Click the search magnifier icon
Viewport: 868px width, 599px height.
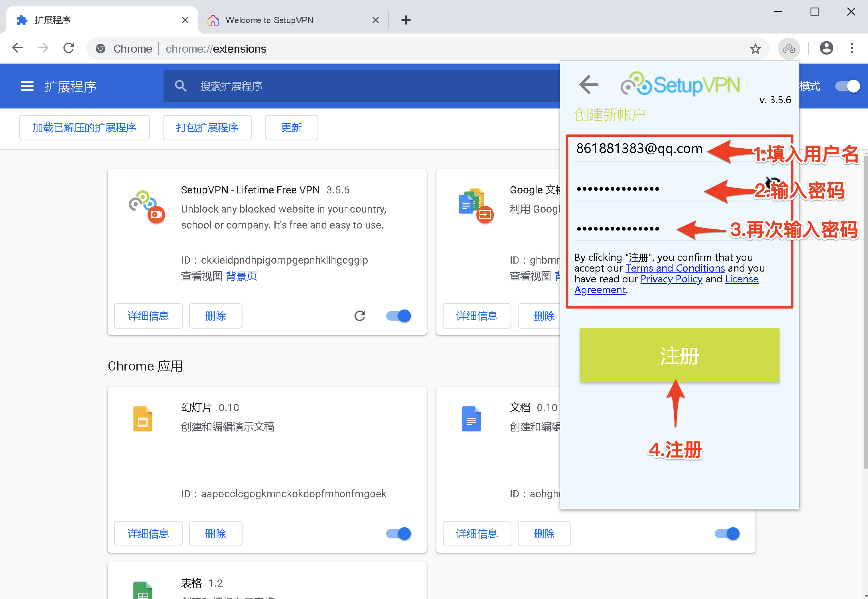pyautogui.click(x=181, y=86)
